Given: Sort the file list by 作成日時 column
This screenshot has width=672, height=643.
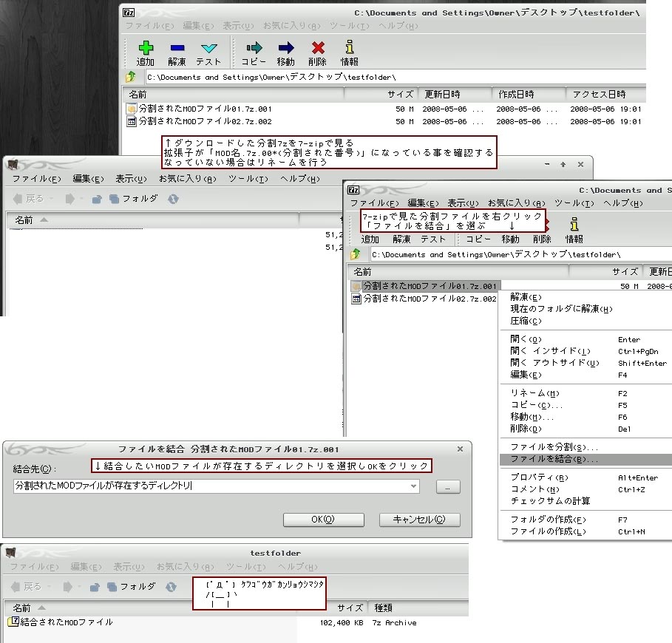Looking at the screenshot, I should click(516, 95).
